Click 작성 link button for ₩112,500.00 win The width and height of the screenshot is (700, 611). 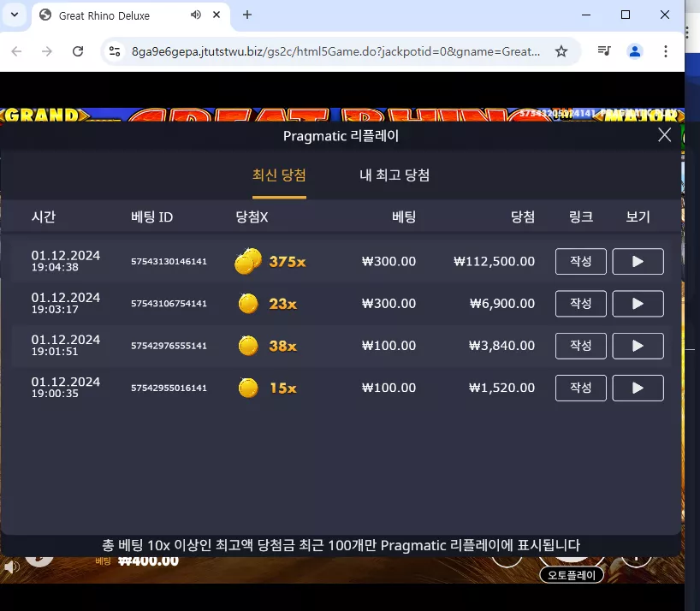(x=581, y=262)
